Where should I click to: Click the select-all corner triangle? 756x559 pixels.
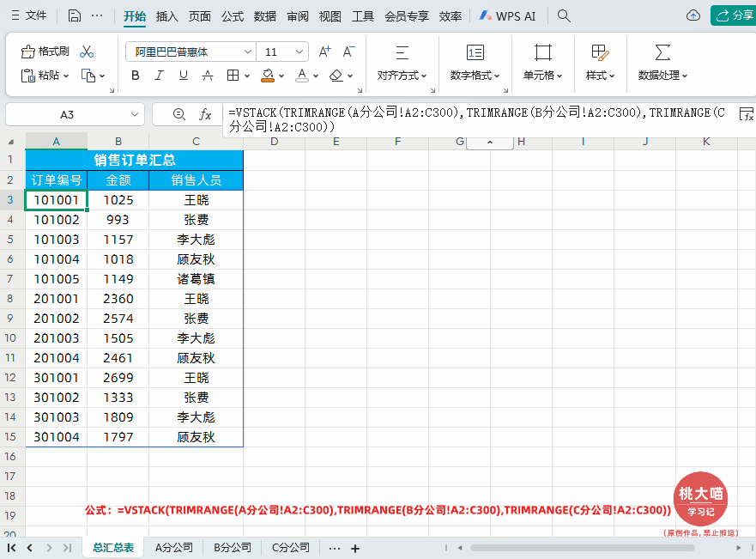(x=10, y=142)
